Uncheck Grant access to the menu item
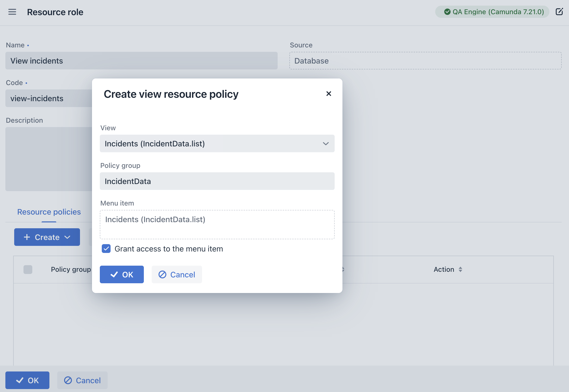This screenshot has width=569, height=392. click(106, 249)
